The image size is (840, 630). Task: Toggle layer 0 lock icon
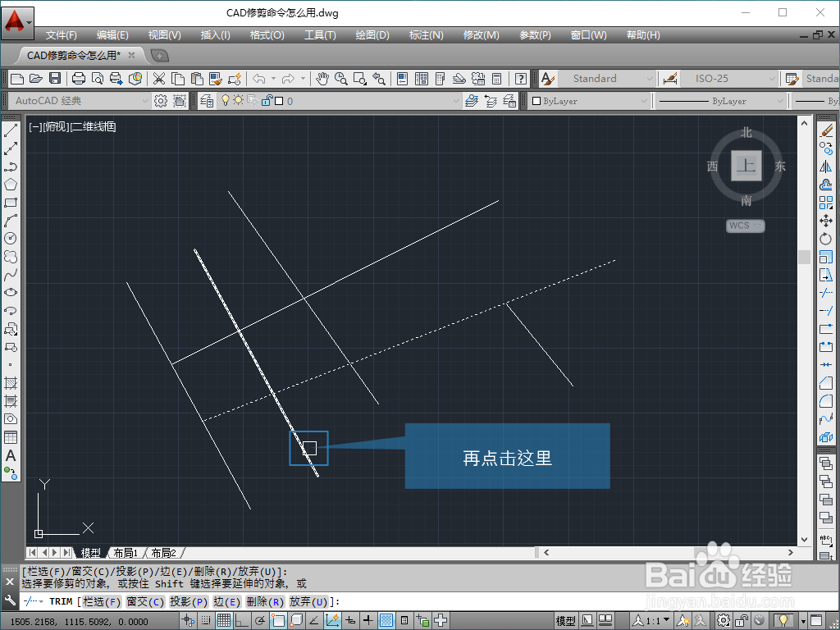tap(267, 100)
